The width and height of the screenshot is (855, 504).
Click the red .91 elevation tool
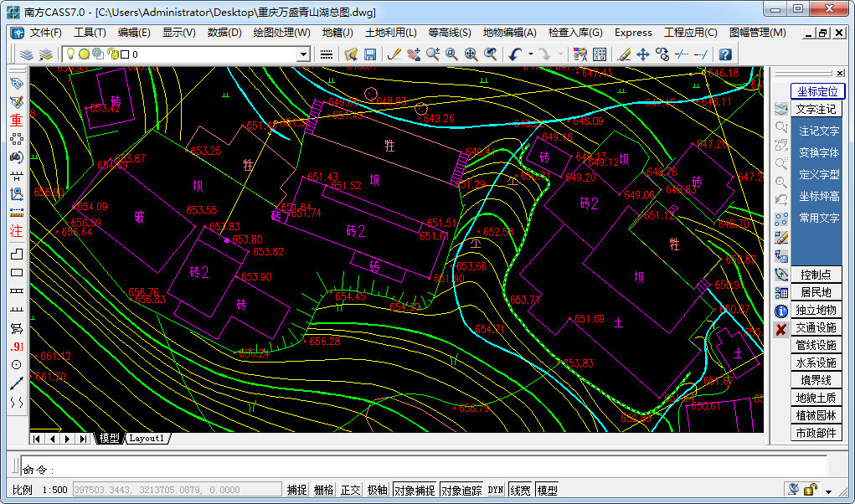pos(17,347)
